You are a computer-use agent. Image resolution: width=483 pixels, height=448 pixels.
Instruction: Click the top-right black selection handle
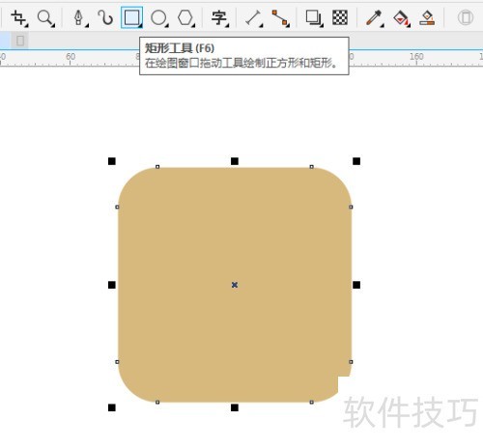(x=356, y=161)
